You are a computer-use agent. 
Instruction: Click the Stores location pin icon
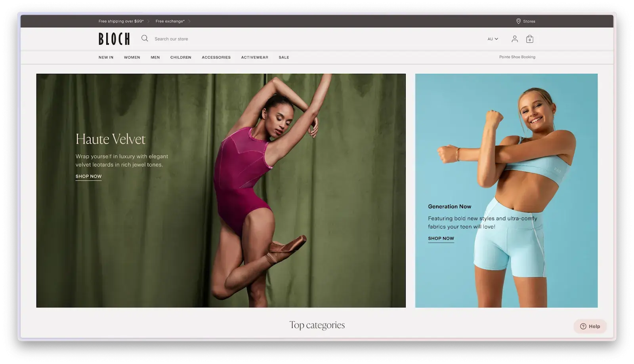tap(518, 21)
